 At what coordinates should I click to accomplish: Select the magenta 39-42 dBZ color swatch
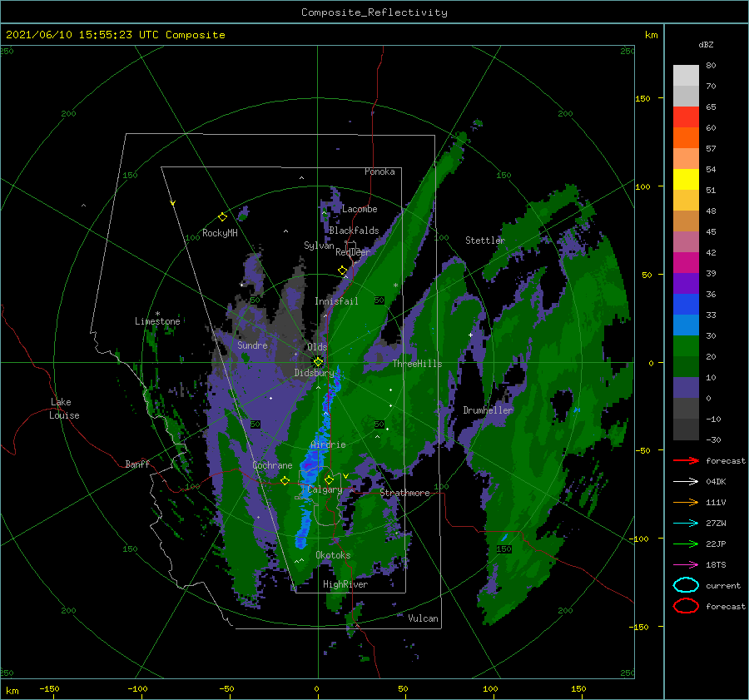point(686,263)
